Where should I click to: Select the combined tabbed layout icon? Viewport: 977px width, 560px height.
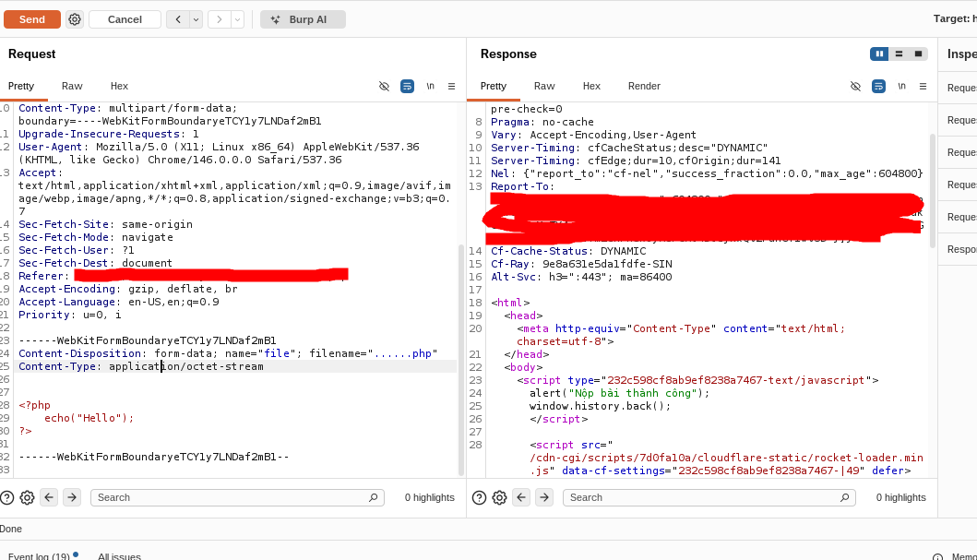tap(918, 54)
